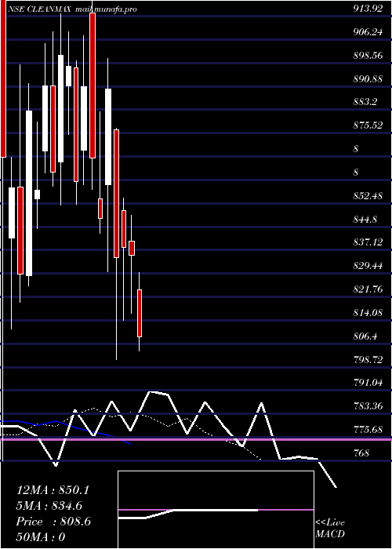Click the '<<Live MACD' label
This screenshot has height=549, width=392.
pyautogui.click(x=330, y=529)
